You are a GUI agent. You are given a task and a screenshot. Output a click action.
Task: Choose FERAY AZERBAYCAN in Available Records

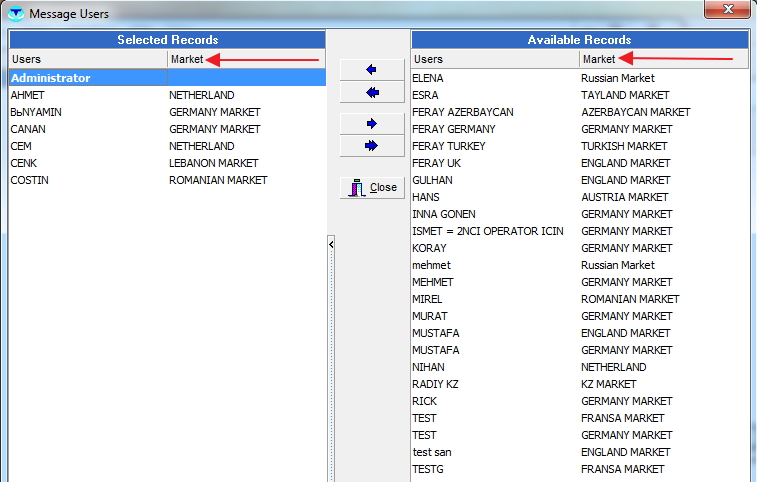pos(463,112)
